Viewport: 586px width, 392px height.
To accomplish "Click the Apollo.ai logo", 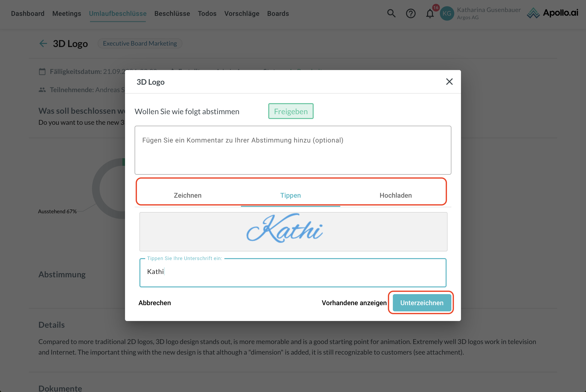I will tap(552, 13).
